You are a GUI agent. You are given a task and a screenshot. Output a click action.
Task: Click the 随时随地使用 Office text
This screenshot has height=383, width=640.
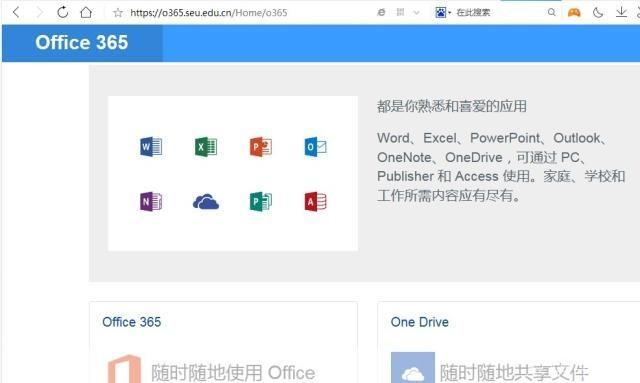tap(233, 372)
